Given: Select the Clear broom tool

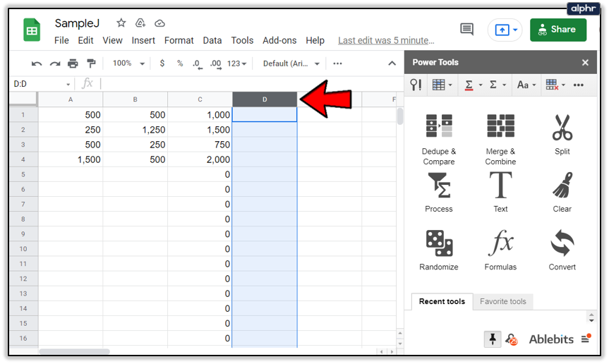Looking at the screenshot, I should point(562,193).
